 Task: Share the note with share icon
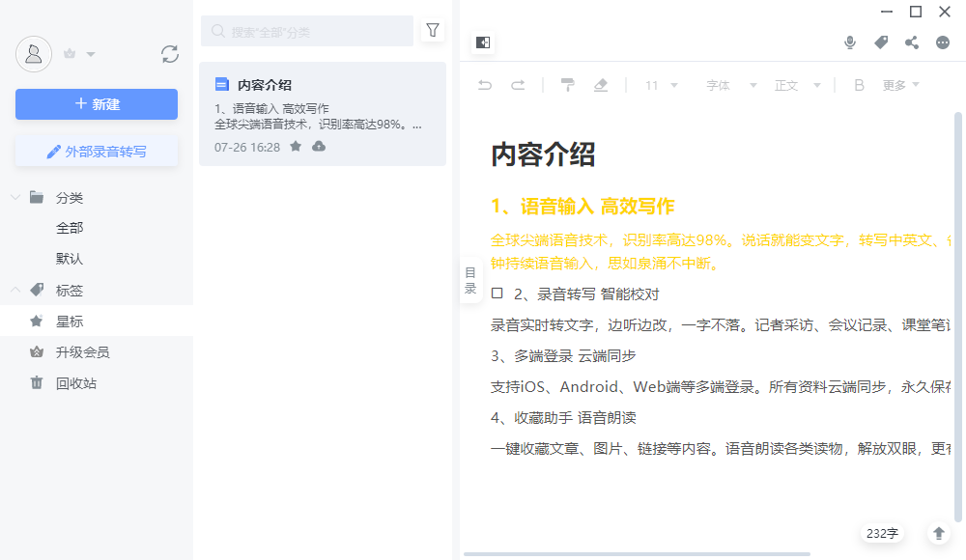point(912,42)
